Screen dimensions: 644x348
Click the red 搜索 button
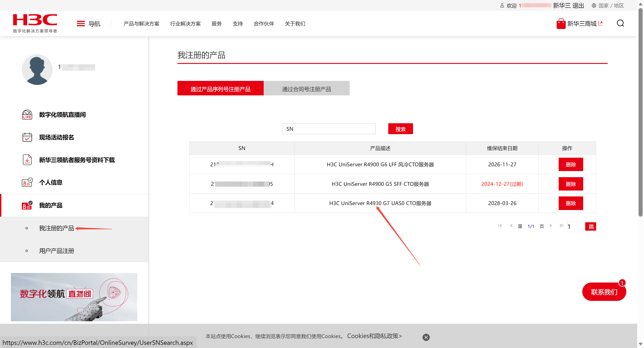point(400,129)
